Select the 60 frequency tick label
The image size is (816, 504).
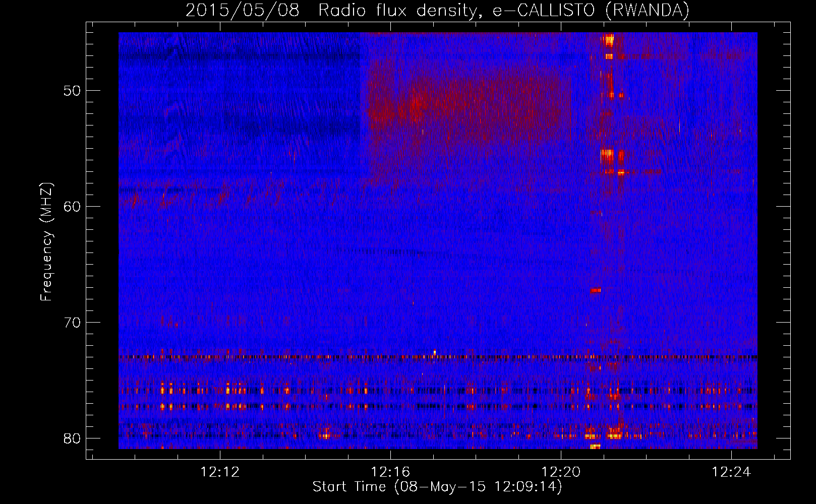click(72, 207)
